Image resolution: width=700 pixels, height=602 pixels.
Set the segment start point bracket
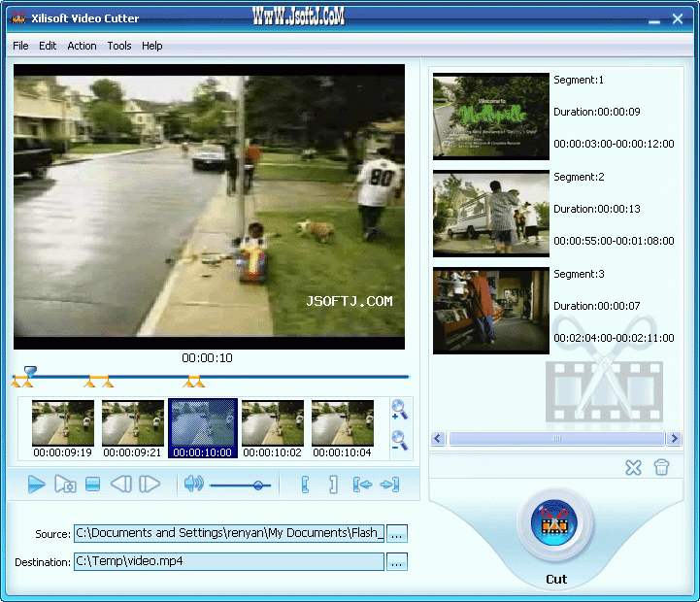[x=306, y=485]
